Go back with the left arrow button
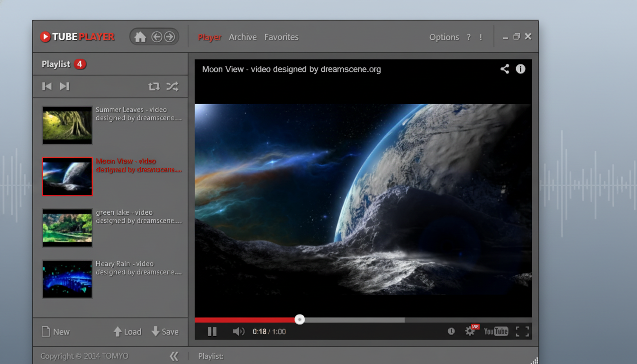Viewport: 637px width, 364px height. click(156, 37)
